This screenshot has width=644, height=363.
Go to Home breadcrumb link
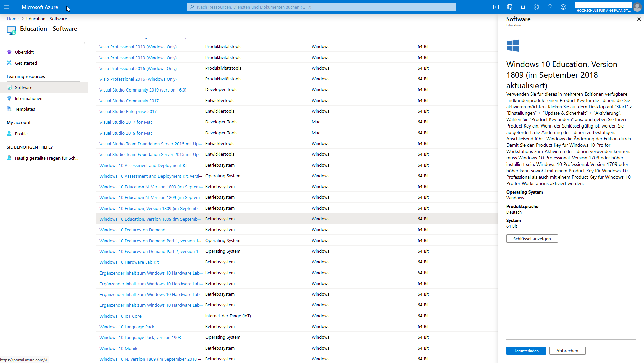13,19
